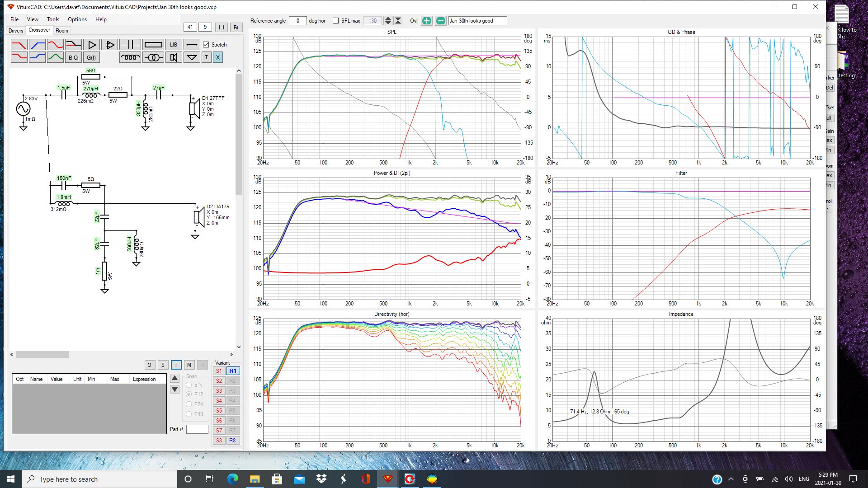The width and height of the screenshot is (868, 488).
Task: Toggle the M button above parameter table
Action: (x=189, y=365)
